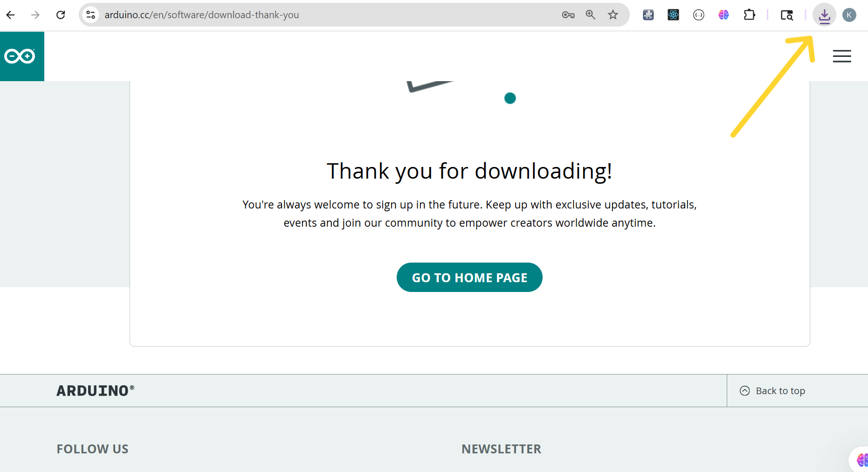
Task: Open the React Developer Tools extension
Action: 674,15
